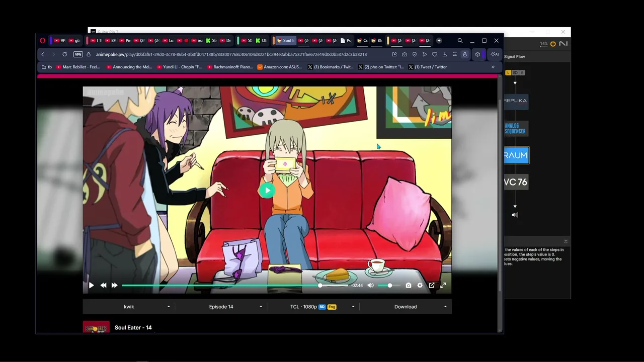Open the pho on Twitter bookmark
This screenshot has height=362, width=644.
tap(381, 67)
